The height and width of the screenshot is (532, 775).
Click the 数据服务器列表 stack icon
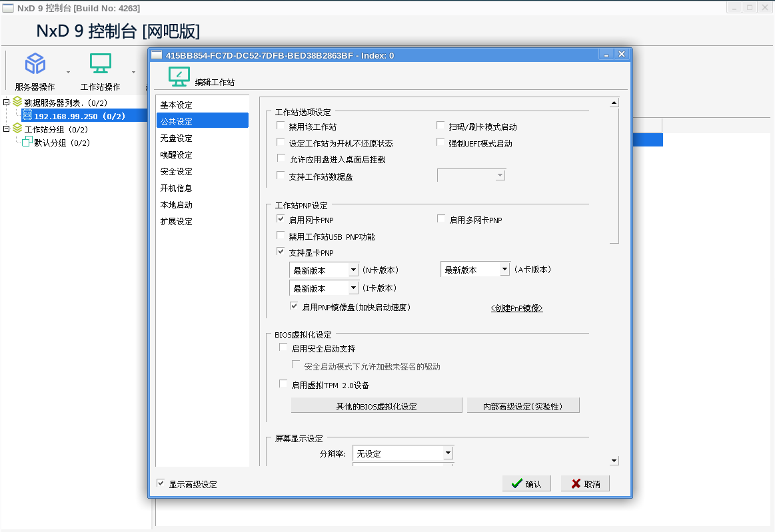(x=17, y=102)
